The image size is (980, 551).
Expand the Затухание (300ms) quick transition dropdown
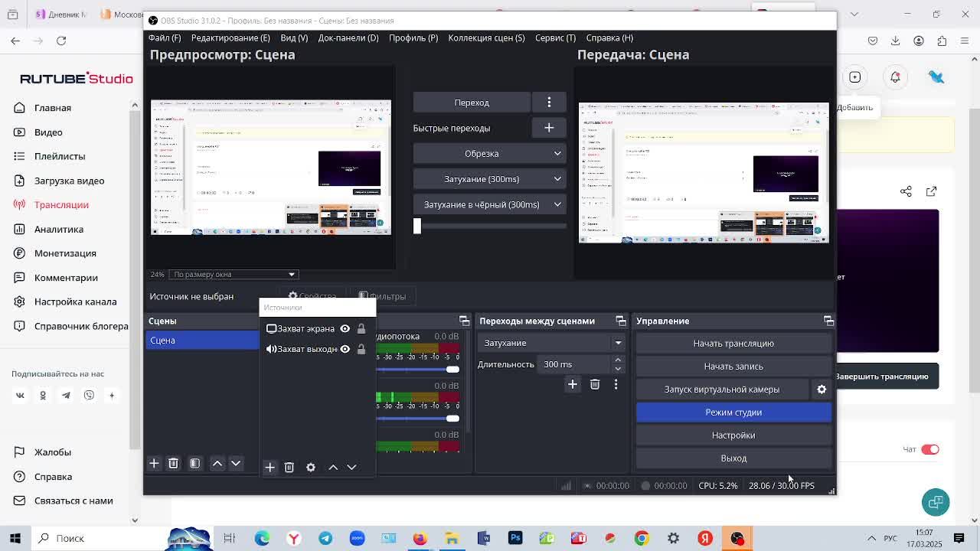click(557, 179)
